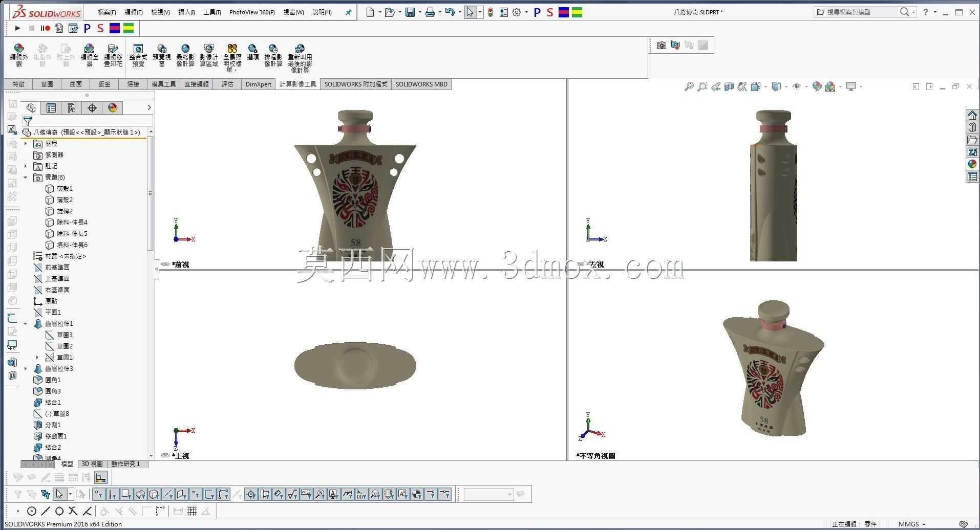Click the 排程影像計算 schedule render button
This screenshot has width=980, height=530.
[x=273, y=55]
